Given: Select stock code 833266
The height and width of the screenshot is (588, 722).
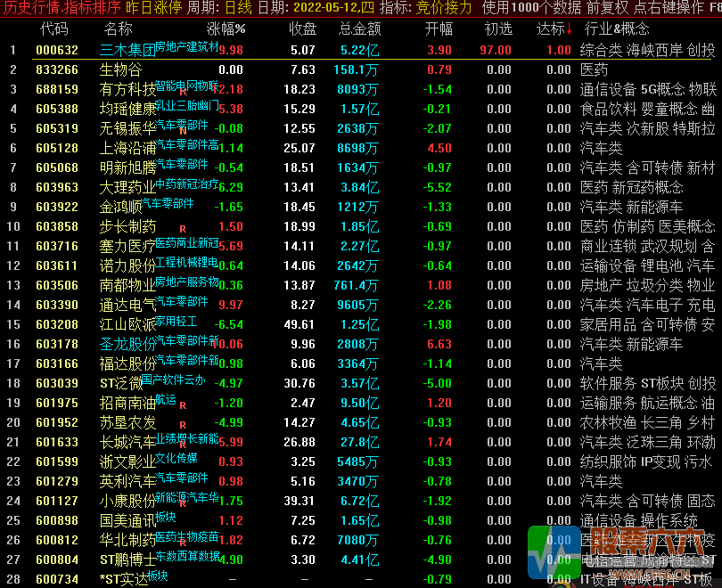Looking at the screenshot, I should click(x=57, y=69).
